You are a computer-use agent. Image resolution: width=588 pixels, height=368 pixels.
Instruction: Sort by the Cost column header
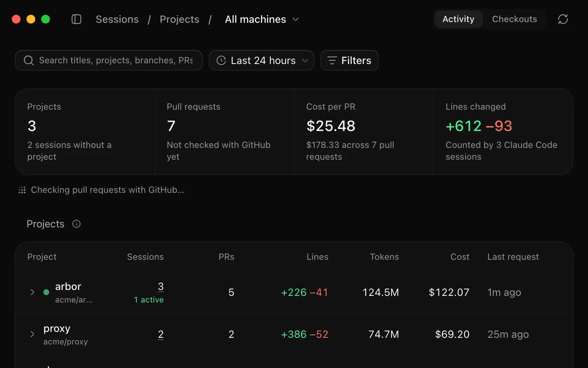click(460, 257)
